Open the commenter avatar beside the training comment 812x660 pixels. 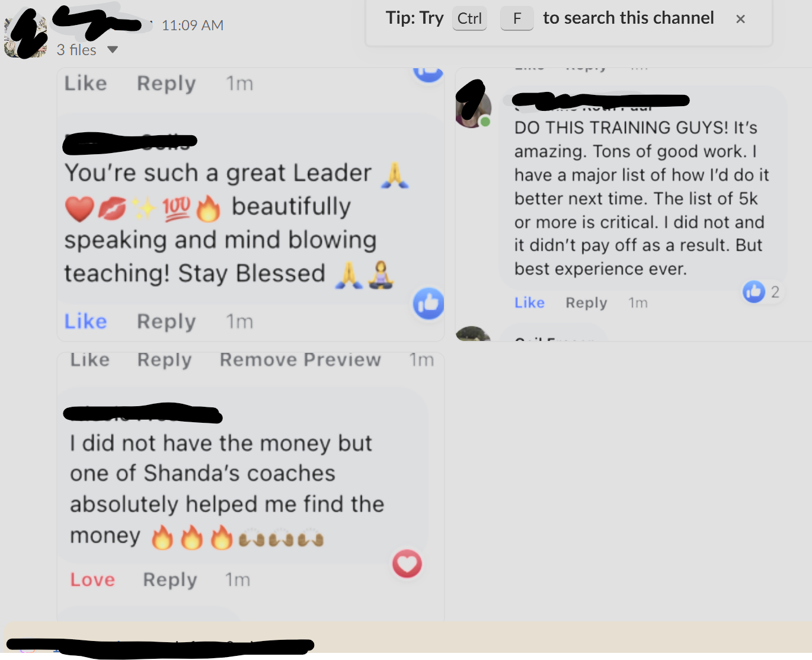click(473, 109)
